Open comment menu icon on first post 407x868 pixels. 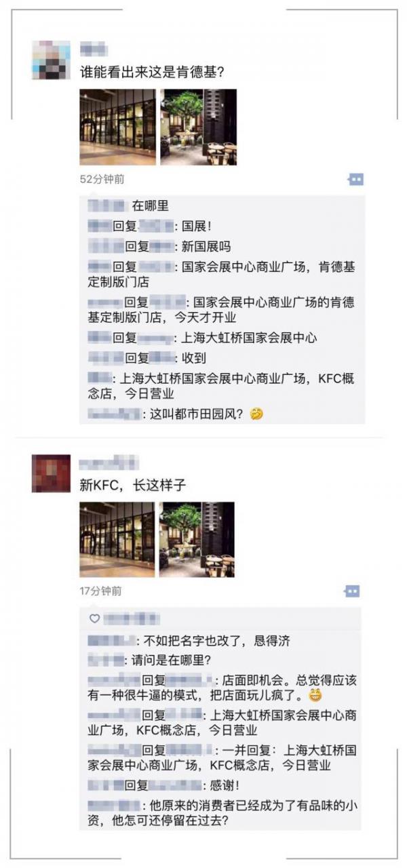(x=355, y=179)
